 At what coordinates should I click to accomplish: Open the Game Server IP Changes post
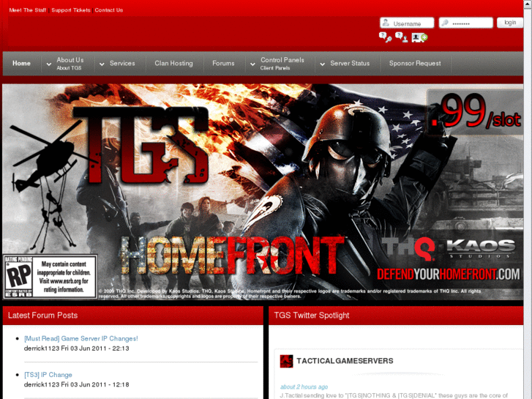81,338
